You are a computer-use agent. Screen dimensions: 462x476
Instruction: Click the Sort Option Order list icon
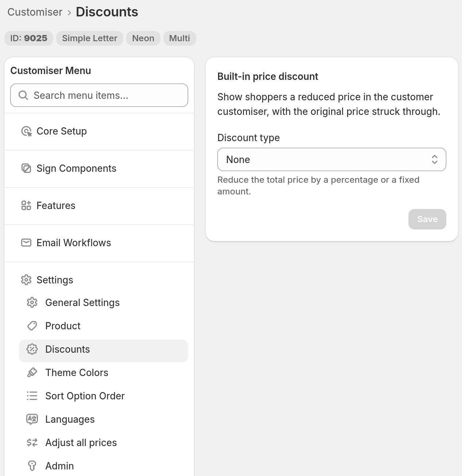(32, 396)
